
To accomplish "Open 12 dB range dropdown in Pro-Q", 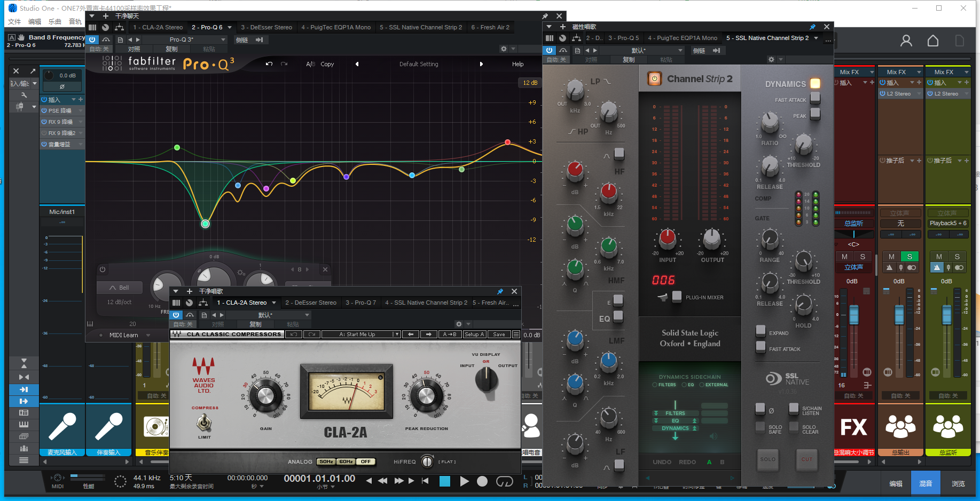I will coord(530,83).
